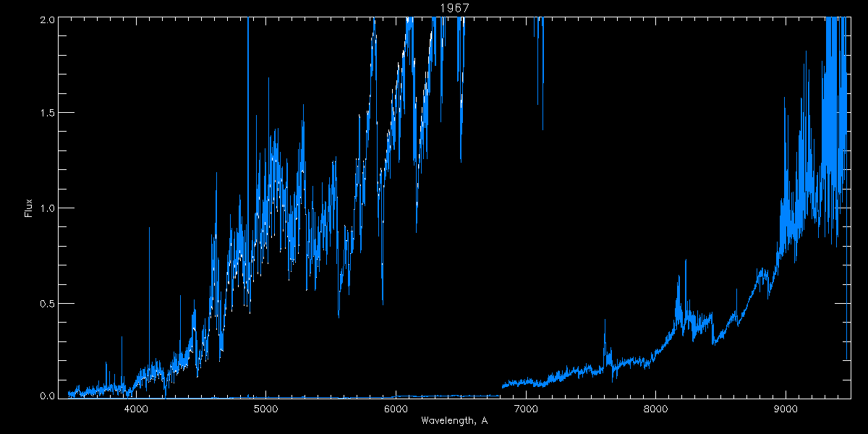The image size is (868, 434).
Task: Click the 2.0 y-axis tick label
Action: 46,20
